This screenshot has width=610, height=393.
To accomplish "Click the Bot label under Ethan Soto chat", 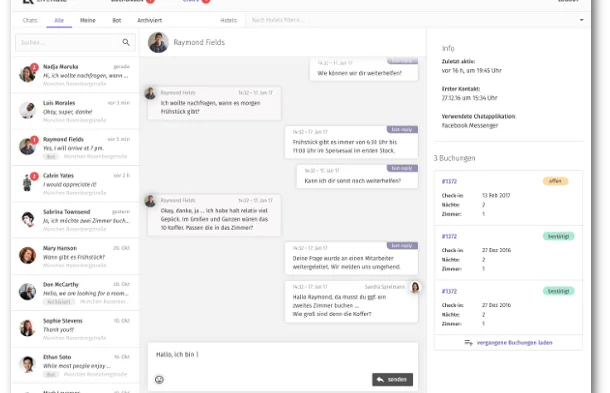I will click(x=51, y=374).
